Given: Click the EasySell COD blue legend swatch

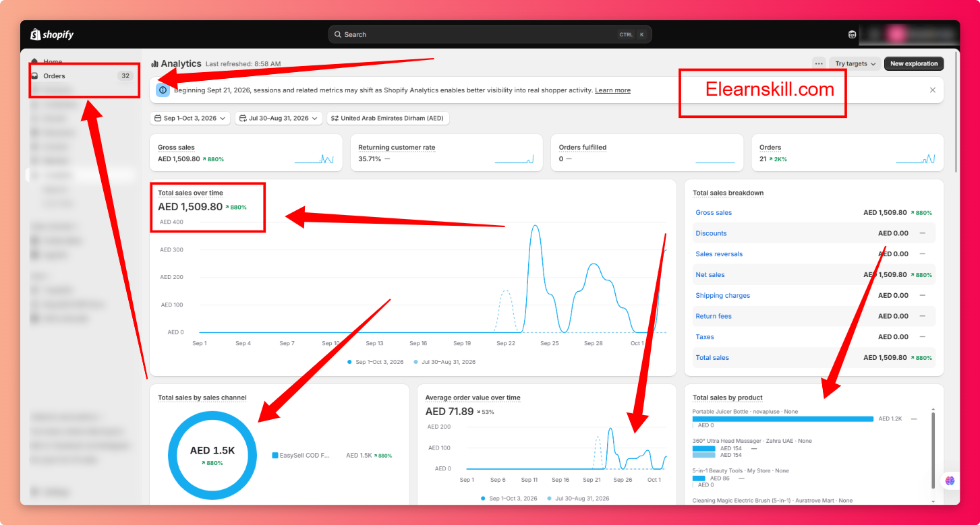Looking at the screenshot, I should pyautogui.click(x=275, y=456).
